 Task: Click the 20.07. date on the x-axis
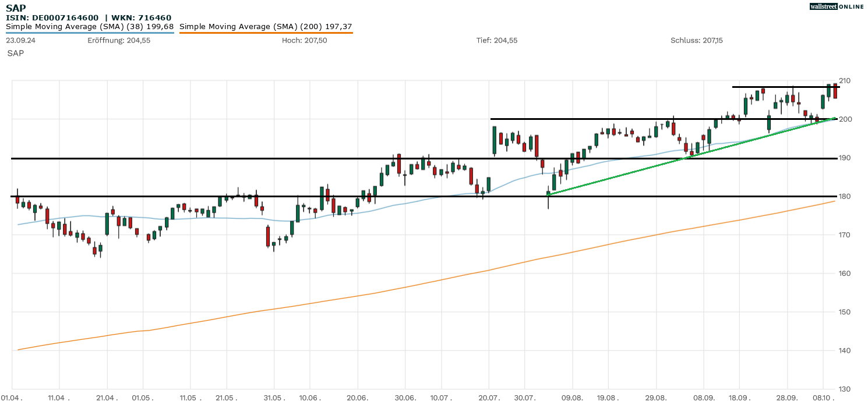tap(489, 398)
